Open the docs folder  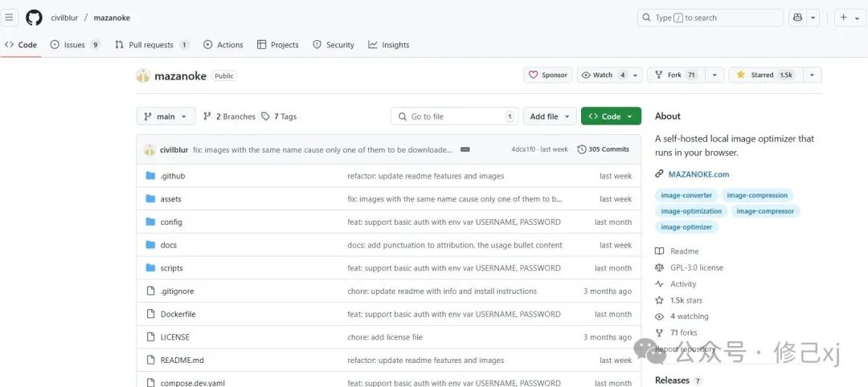(168, 245)
